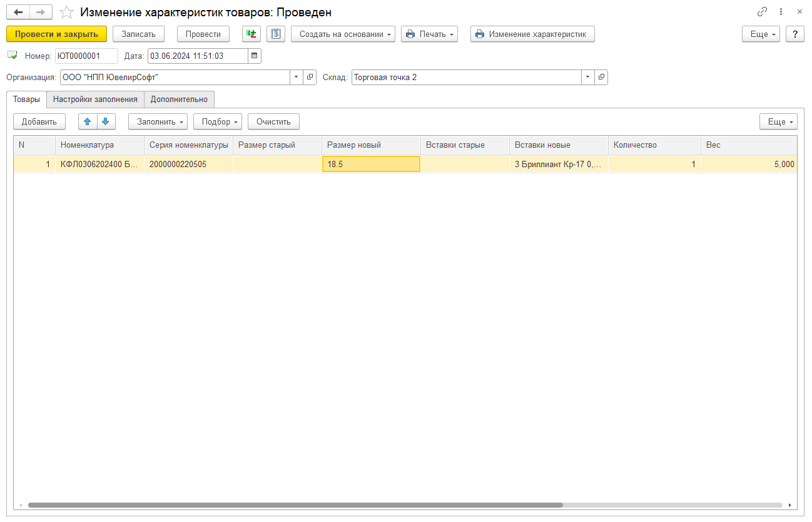
Task: Open Организация value with the open-form icon
Action: [x=310, y=77]
